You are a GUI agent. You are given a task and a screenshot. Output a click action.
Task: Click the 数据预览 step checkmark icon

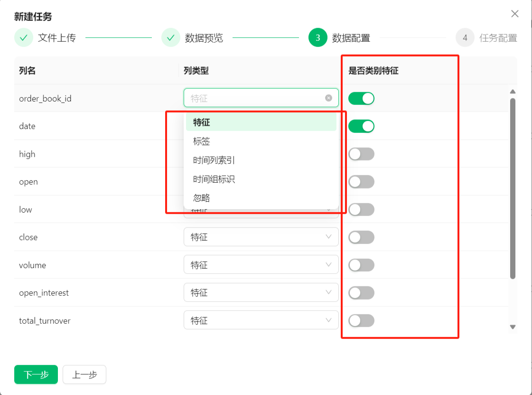point(171,38)
